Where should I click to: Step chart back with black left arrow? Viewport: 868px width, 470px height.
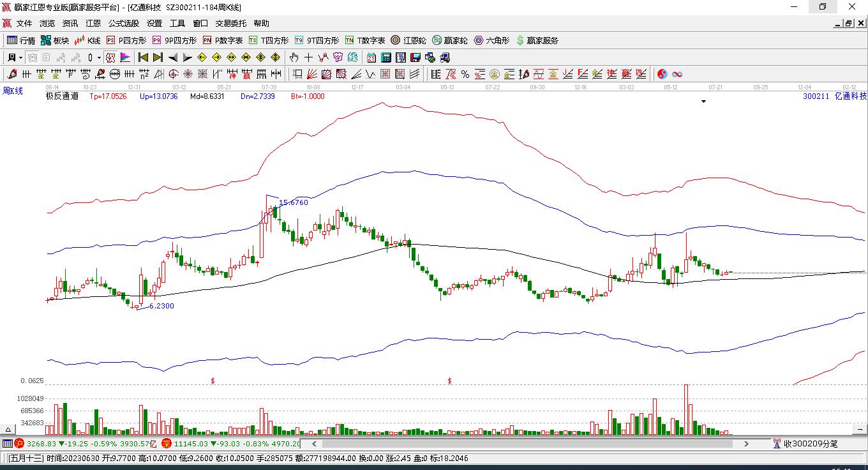[x=173, y=57]
